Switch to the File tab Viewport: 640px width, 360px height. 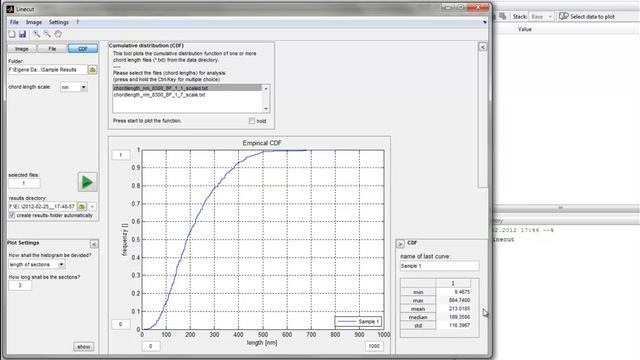[52, 49]
